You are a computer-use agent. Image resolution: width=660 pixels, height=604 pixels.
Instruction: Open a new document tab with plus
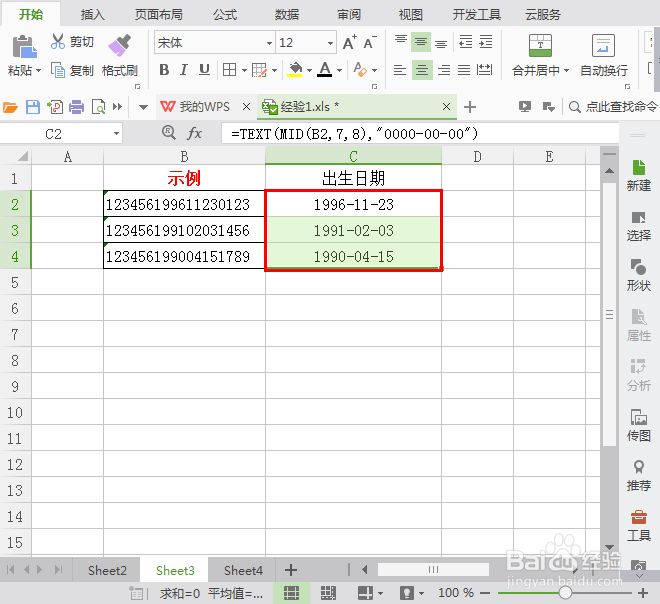click(470, 107)
